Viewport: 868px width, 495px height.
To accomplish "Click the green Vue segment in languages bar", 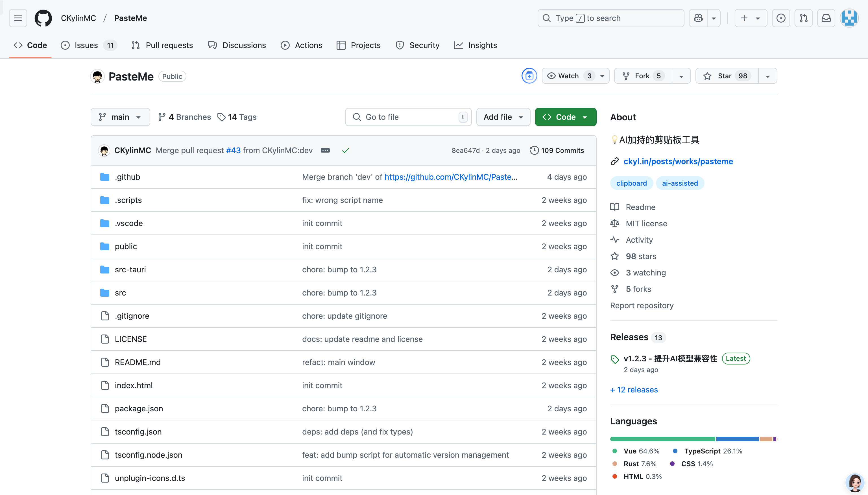I will point(662,439).
